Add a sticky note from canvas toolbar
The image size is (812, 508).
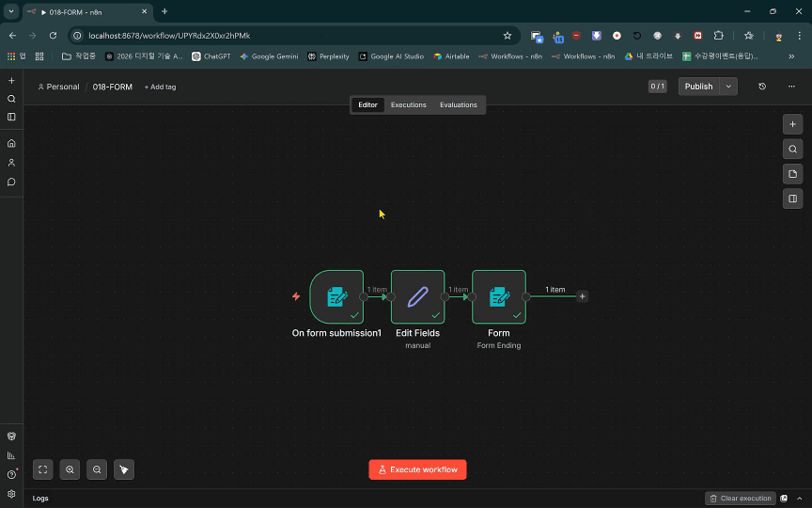(792, 174)
